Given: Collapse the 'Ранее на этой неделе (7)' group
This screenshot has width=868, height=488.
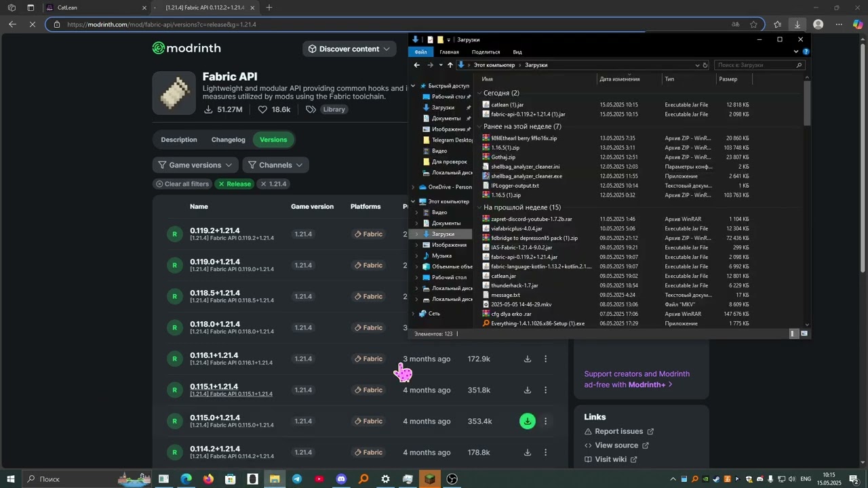Looking at the screenshot, I should coord(480,127).
